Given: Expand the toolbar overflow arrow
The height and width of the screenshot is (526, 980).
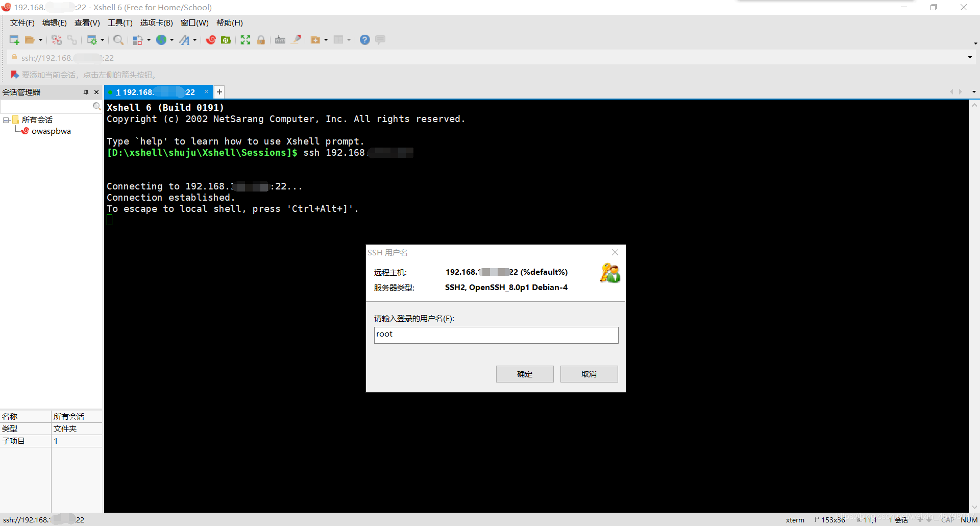Looking at the screenshot, I should point(975,43).
